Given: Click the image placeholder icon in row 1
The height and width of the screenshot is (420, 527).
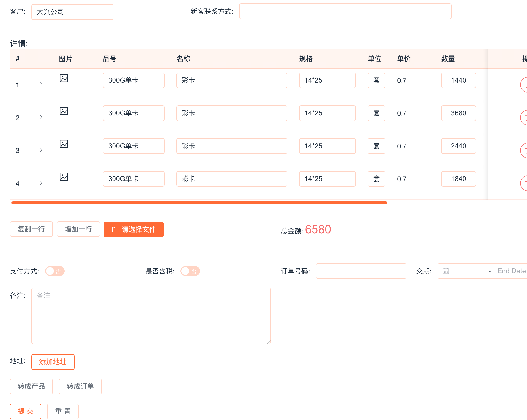Looking at the screenshot, I should click(x=64, y=78).
